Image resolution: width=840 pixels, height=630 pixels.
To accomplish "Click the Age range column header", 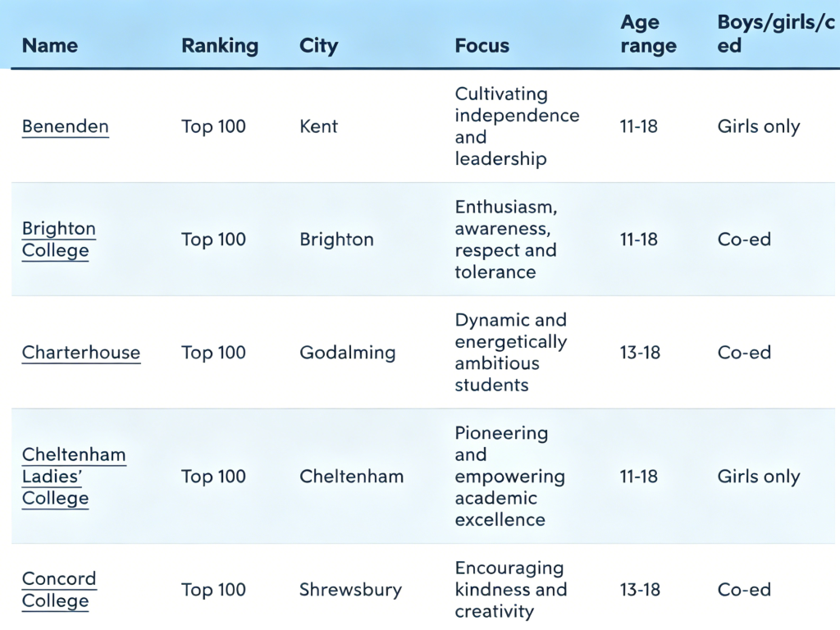I will pyautogui.click(x=648, y=34).
